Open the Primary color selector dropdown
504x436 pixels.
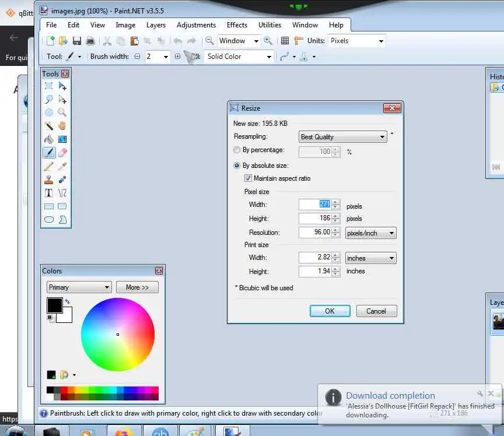click(x=79, y=287)
